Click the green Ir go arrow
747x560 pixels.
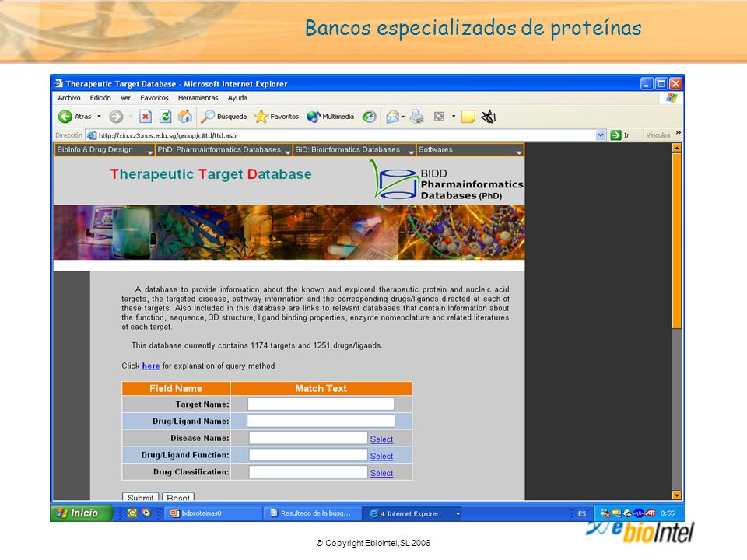click(x=616, y=135)
